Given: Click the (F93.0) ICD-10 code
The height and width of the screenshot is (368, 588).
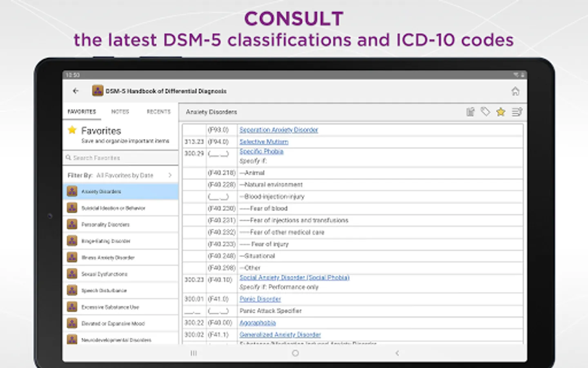Looking at the screenshot, I should (x=218, y=130).
